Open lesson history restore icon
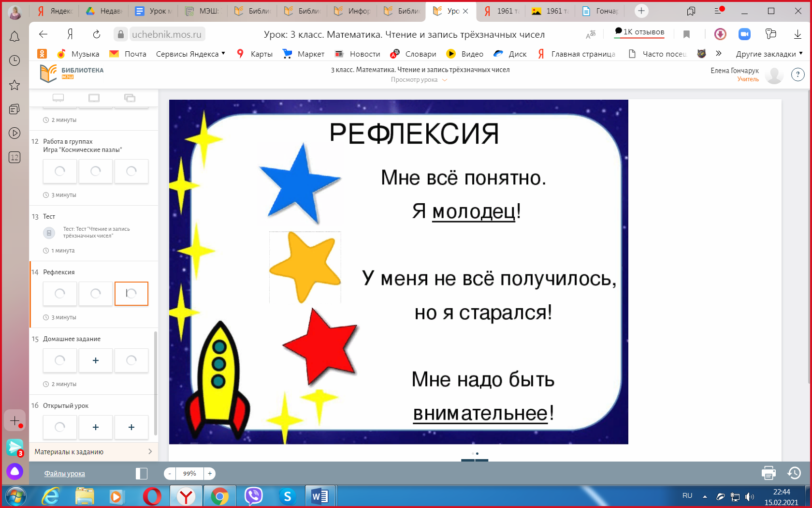The width and height of the screenshot is (812, 508). click(x=794, y=473)
